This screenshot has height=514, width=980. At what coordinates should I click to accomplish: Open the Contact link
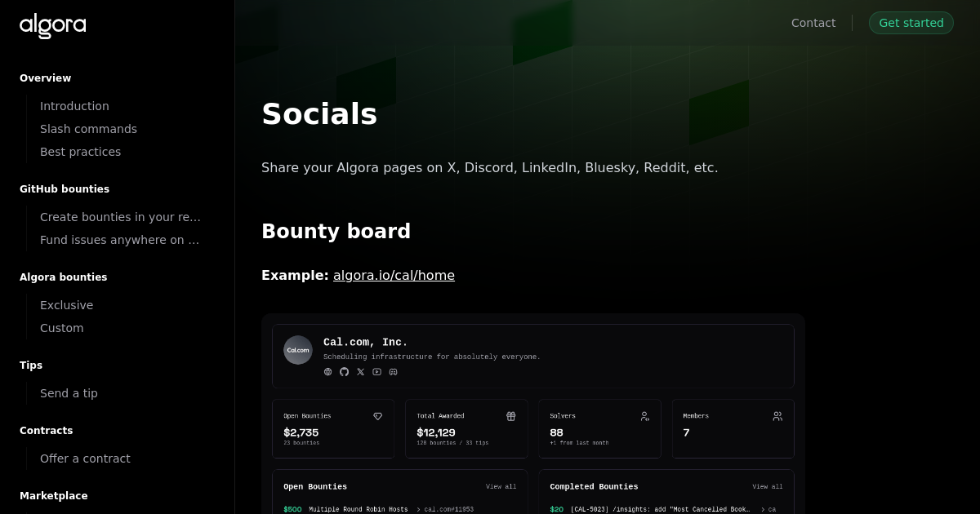813,23
